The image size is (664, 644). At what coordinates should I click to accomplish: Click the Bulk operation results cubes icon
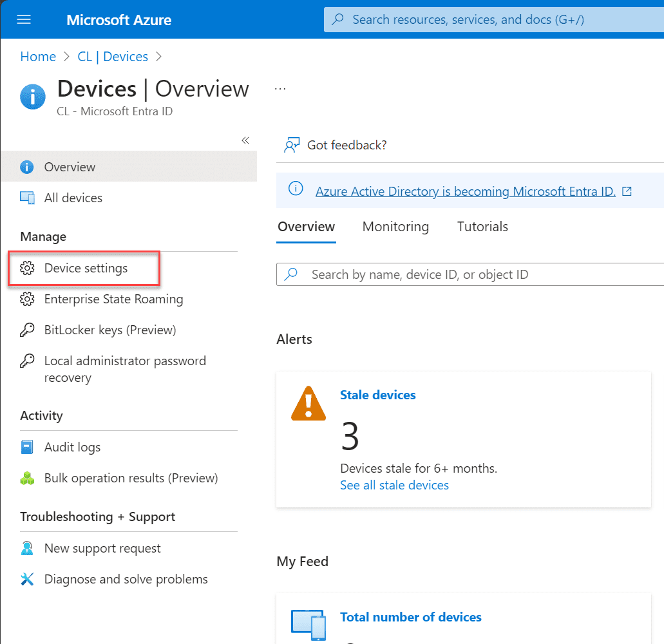click(27, 478)
